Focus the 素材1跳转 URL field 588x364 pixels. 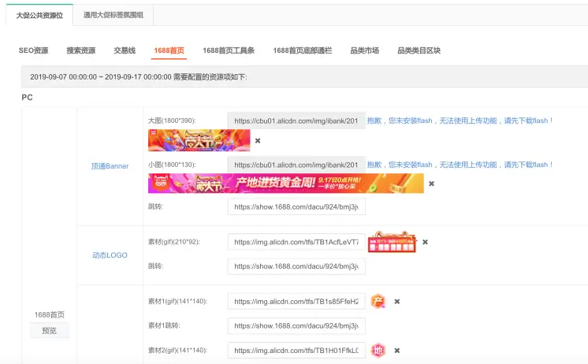[296, 326]
